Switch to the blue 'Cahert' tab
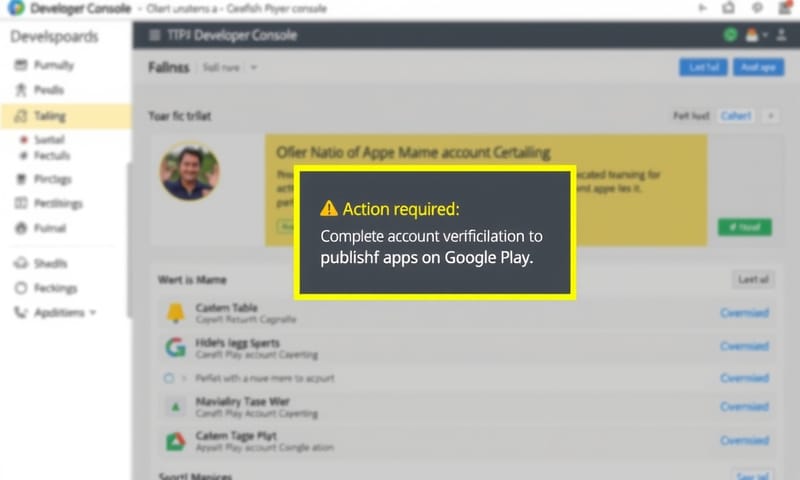Screen dimensions: 800x480 click(x=736, y=116)
